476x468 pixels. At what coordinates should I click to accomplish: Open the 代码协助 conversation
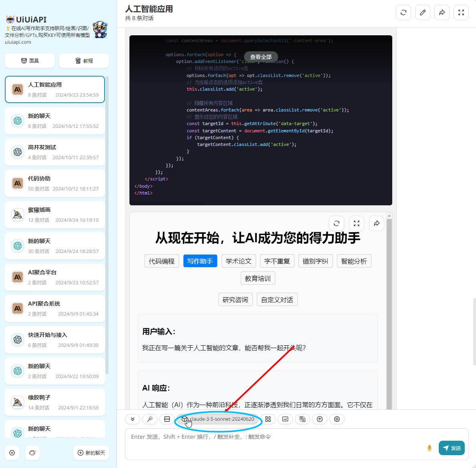click(x=55, y=183)
